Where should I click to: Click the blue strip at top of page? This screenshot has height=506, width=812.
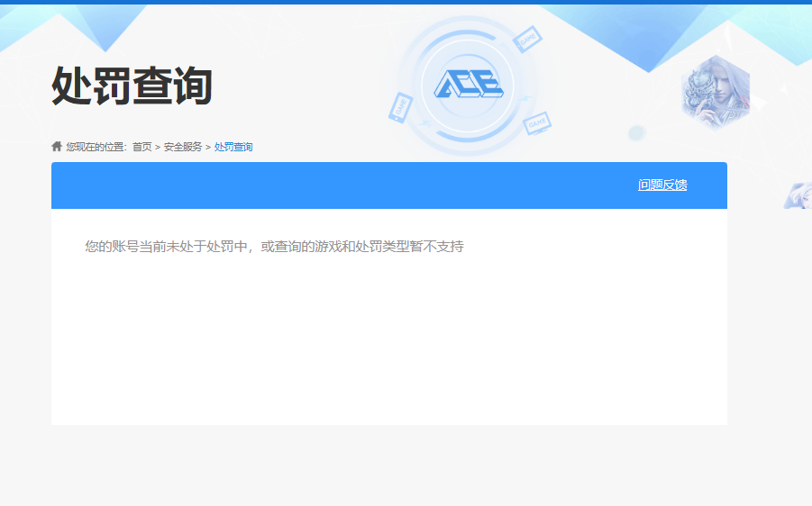tap(406, 2)
